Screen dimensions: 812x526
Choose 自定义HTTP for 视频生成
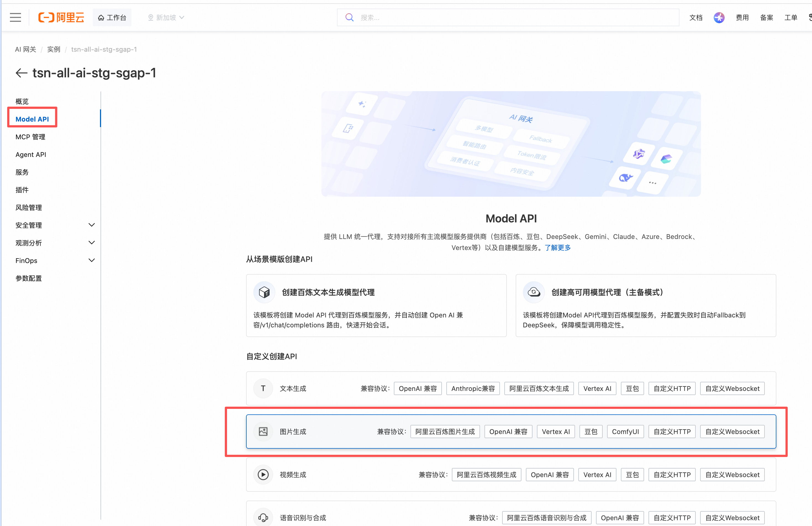pyautogui.click(x=672, y=474)
